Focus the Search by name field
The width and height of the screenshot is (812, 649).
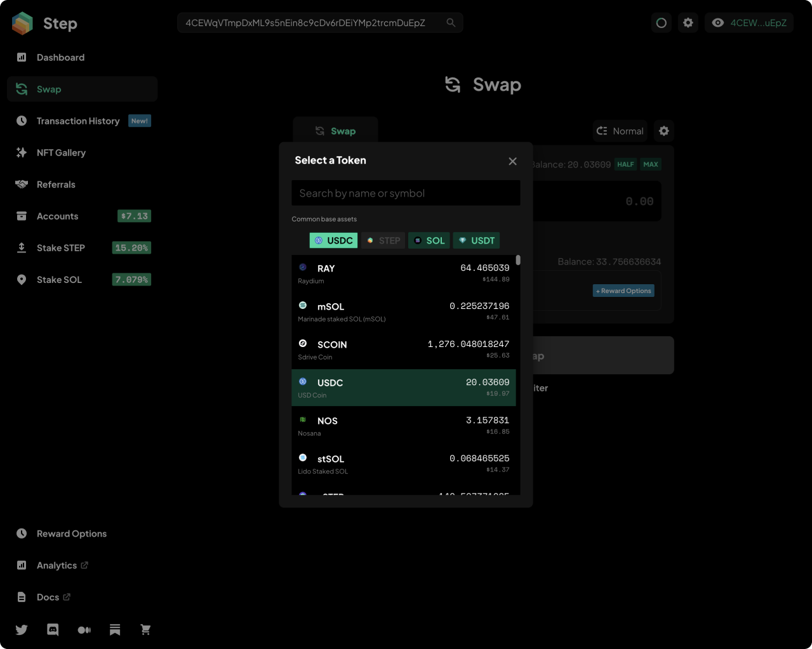tap(406, 193)
